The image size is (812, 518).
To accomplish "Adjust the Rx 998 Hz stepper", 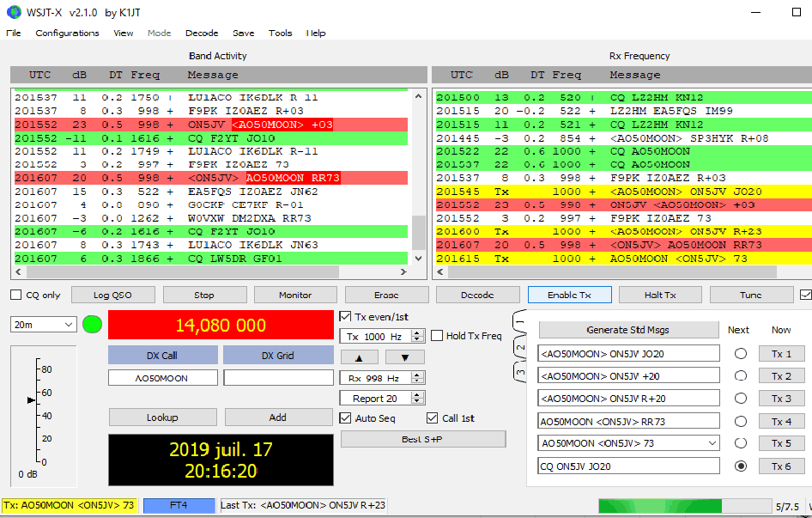I will (417, 378).
